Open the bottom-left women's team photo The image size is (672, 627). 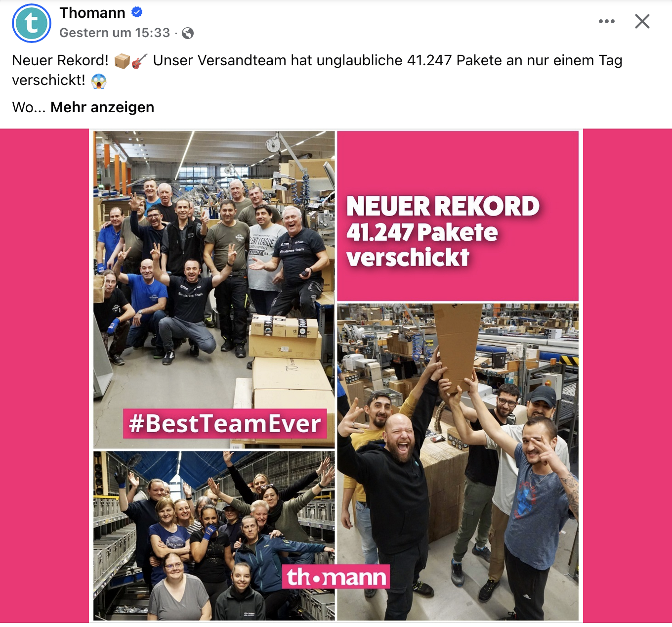(x=214, y=536)
